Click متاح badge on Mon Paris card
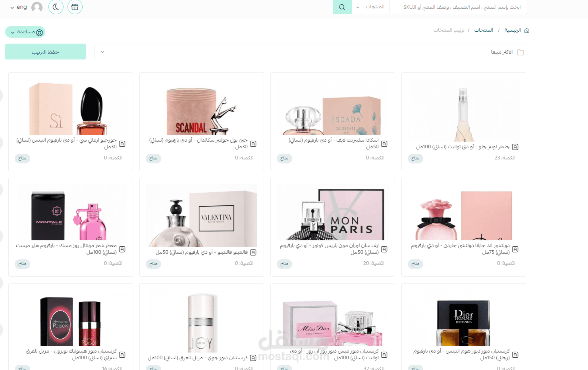 click(x=284, y=264)
